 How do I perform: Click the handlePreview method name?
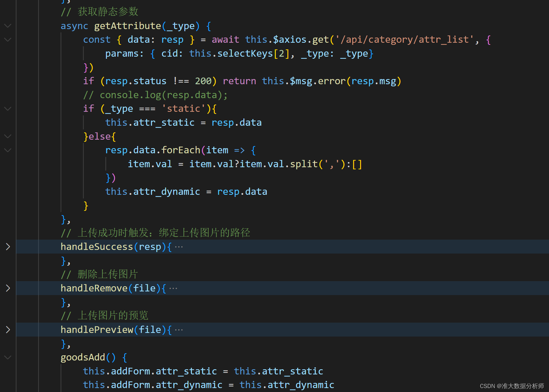97,330
